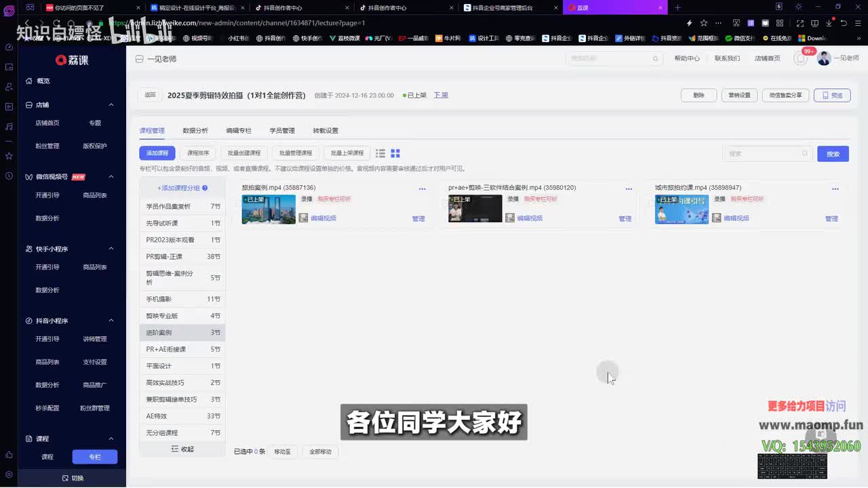Open the 旅拍案例.mp4 video thumbnail
Screen dimensions: 868x488
(269, 209)
